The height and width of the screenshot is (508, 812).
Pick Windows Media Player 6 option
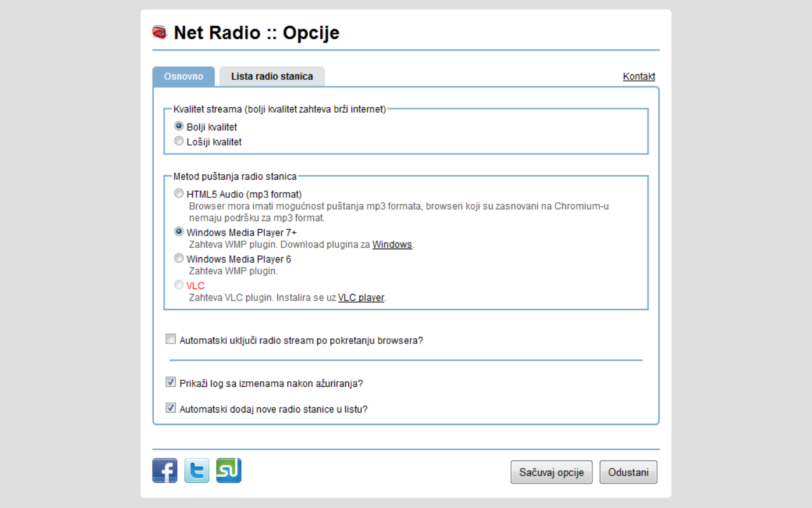click(178, 258)
